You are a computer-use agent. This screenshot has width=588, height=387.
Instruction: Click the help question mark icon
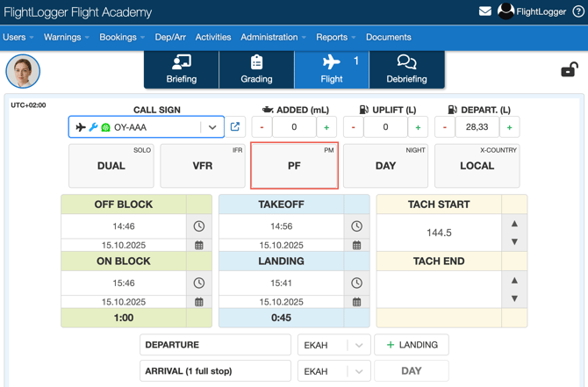(578, 12)
